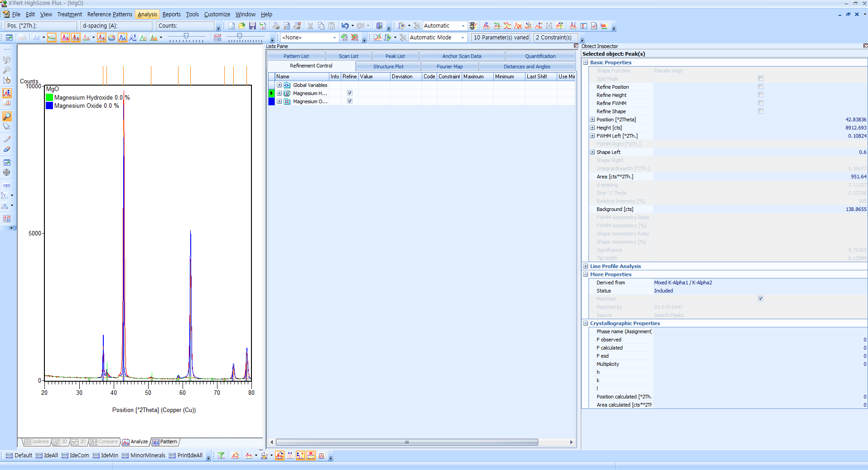Expand the Magnesium Oxide tree node
868x470 pixels.
click(280, 101)
